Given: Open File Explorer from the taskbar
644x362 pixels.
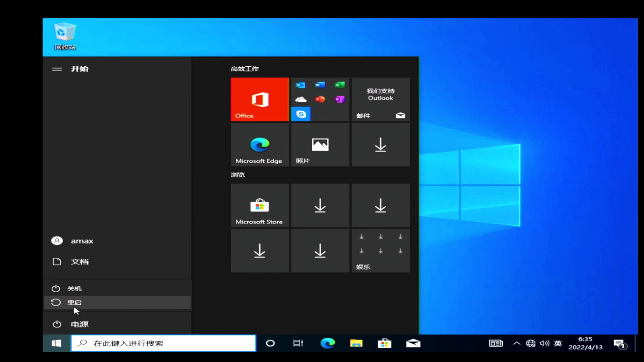Looking at the screenshot, I should click(356, 343).
